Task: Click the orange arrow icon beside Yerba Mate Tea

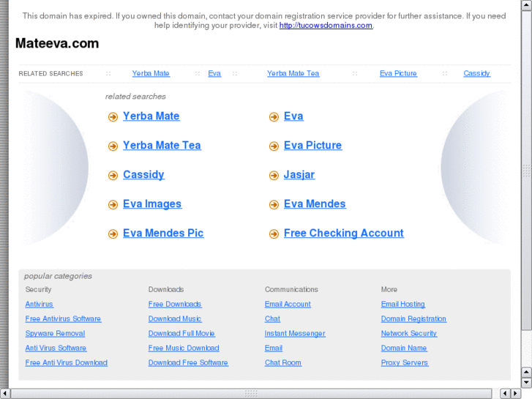Action: pos(113,146)
